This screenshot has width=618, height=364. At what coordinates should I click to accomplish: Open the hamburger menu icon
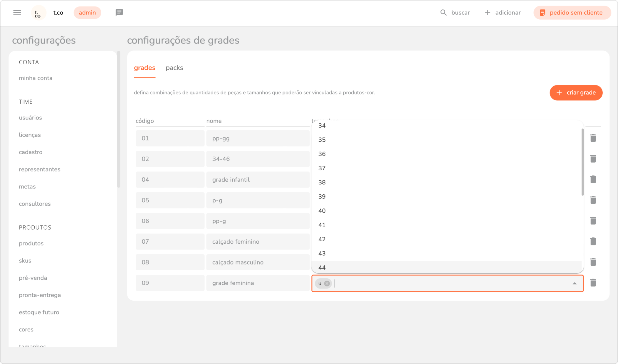tap(17, 13)
